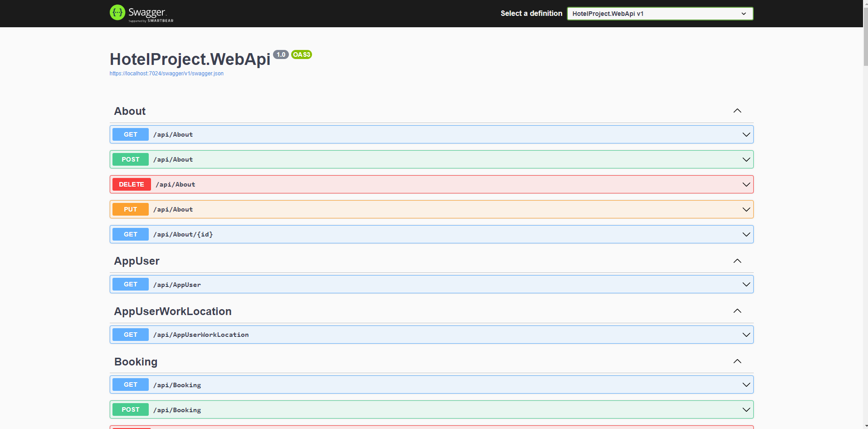
Task: Click the Swagger logo
Action: click(x=141, y=13)
